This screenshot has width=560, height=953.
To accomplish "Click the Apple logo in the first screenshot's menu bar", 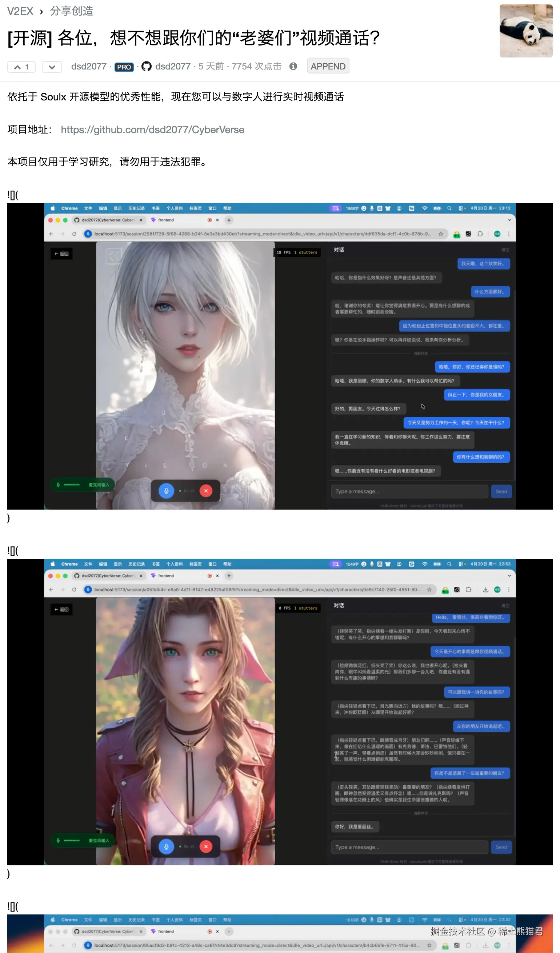I will [x=53, y=208].
